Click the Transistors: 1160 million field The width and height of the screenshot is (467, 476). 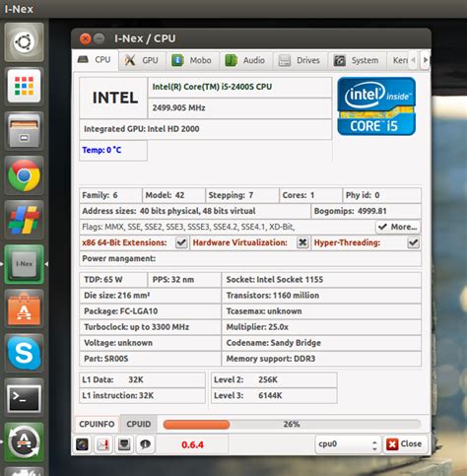(321, 296)
